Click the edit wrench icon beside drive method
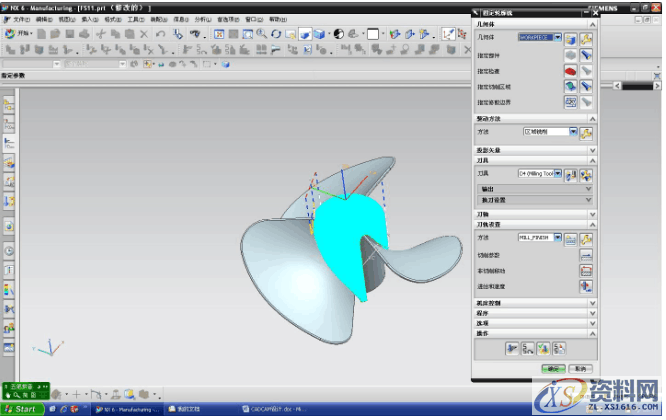The image size is (666, 420). click(587, 132)
